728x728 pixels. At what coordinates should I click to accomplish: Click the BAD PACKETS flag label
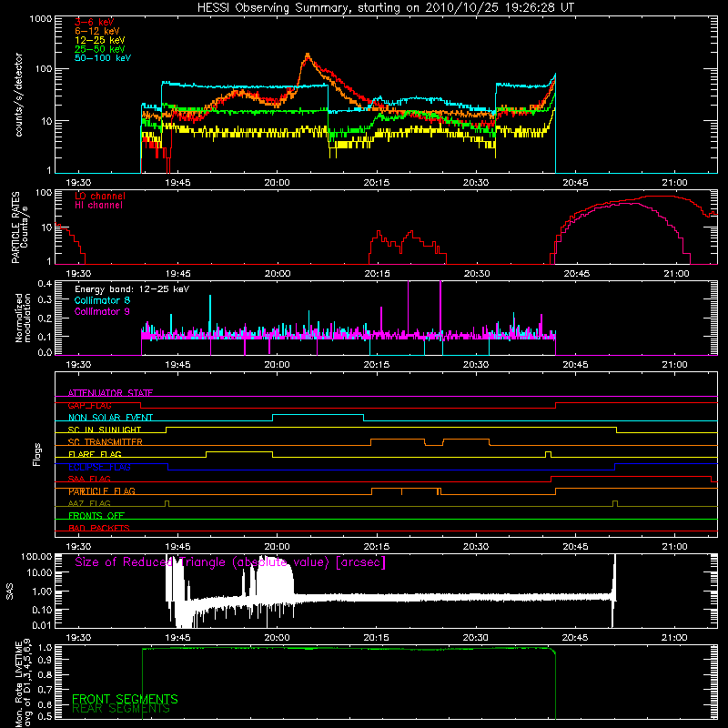(99, 528)
